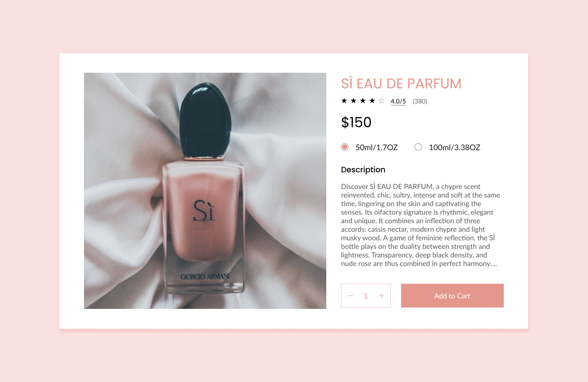Click the plus quantity icon
Screen dimensions: 588x382
coord(381,296)
